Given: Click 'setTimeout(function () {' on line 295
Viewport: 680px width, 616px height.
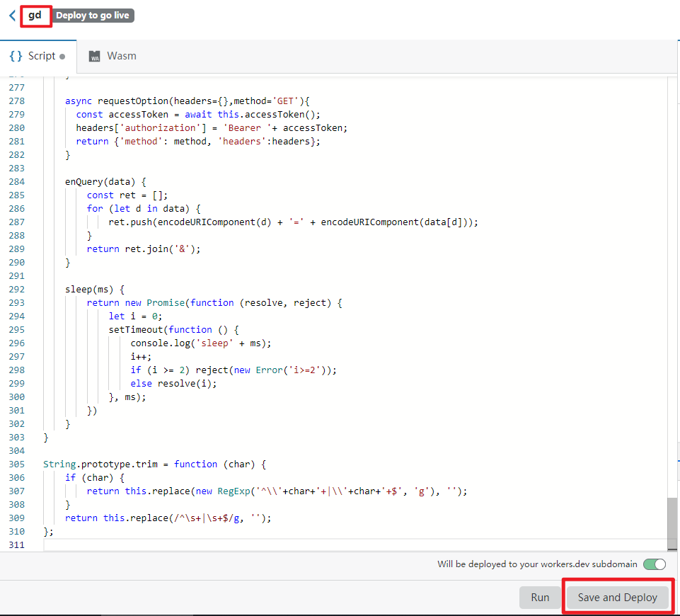Looking at the screenshot, I should click(173, 330).
